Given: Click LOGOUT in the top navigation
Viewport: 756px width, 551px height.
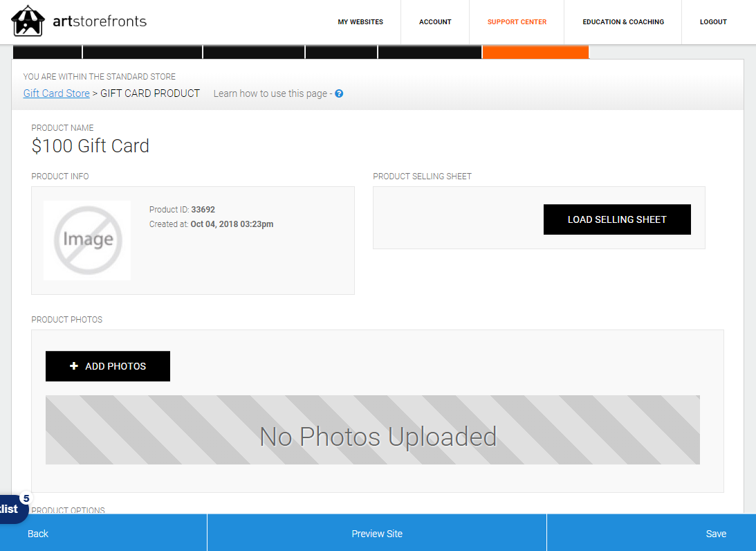Looking at the screenshot, I should pos(713,21).
